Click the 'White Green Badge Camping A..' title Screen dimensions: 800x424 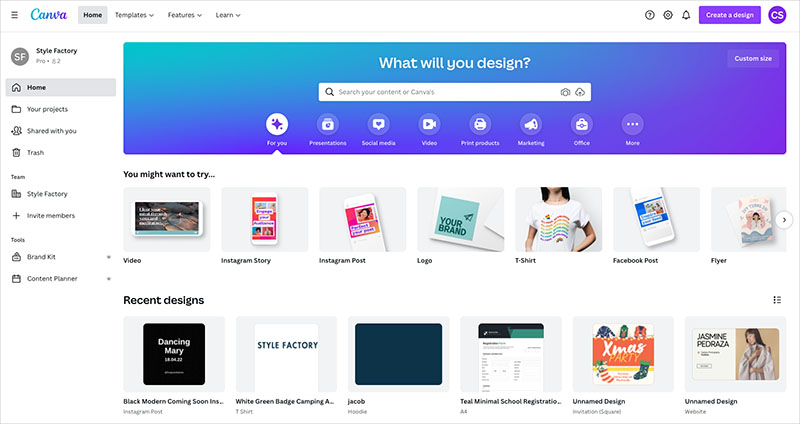coord(285,402)
